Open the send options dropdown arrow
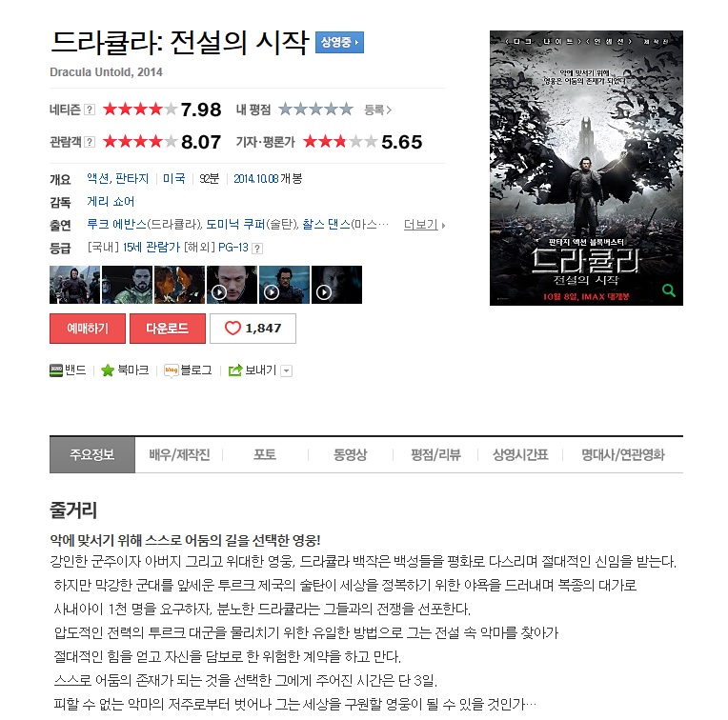Image resolution: width=728 pixels, height=720 pixels. tap(287, 371)
